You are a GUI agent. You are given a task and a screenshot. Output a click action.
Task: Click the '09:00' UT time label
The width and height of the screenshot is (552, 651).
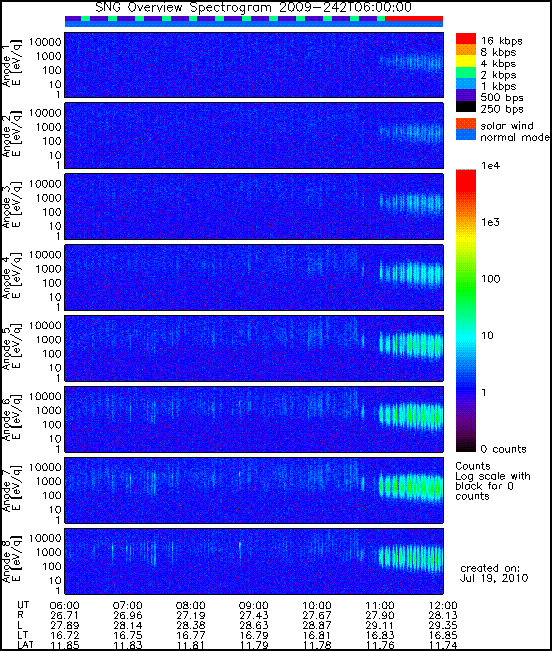pos(254,606)
